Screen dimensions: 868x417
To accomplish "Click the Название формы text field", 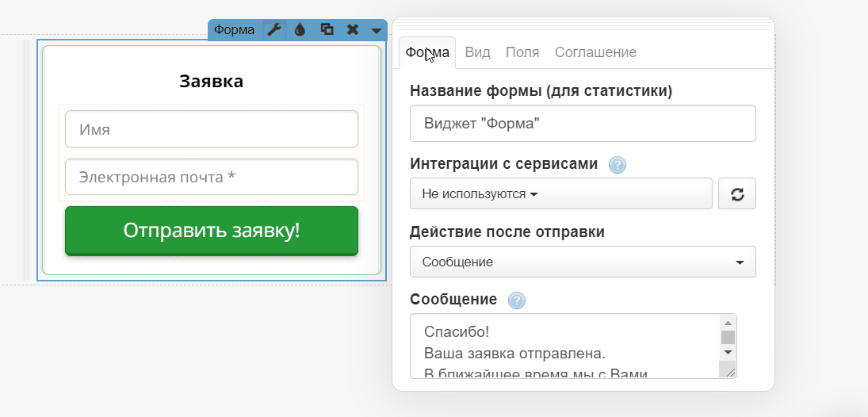I will (x=583, y=124).
